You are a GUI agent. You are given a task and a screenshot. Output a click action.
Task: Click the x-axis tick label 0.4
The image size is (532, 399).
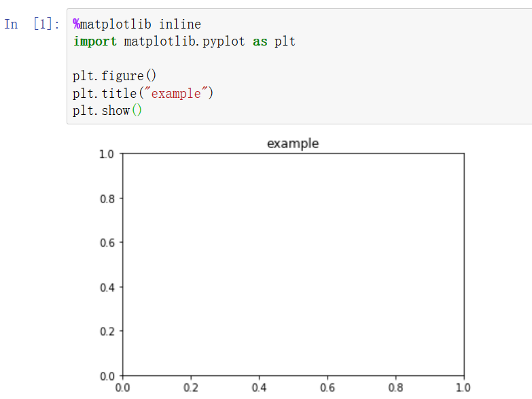click(259, 387)
